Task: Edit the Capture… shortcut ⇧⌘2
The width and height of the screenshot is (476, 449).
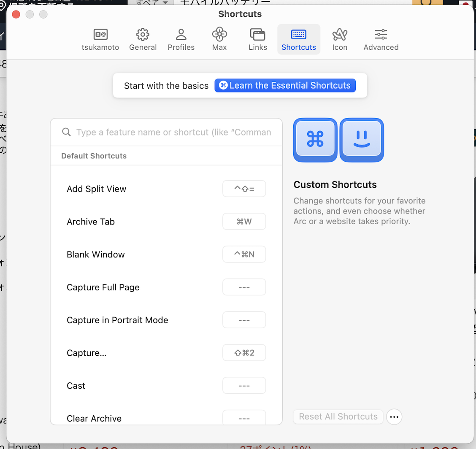Action: tap(244, 353)
